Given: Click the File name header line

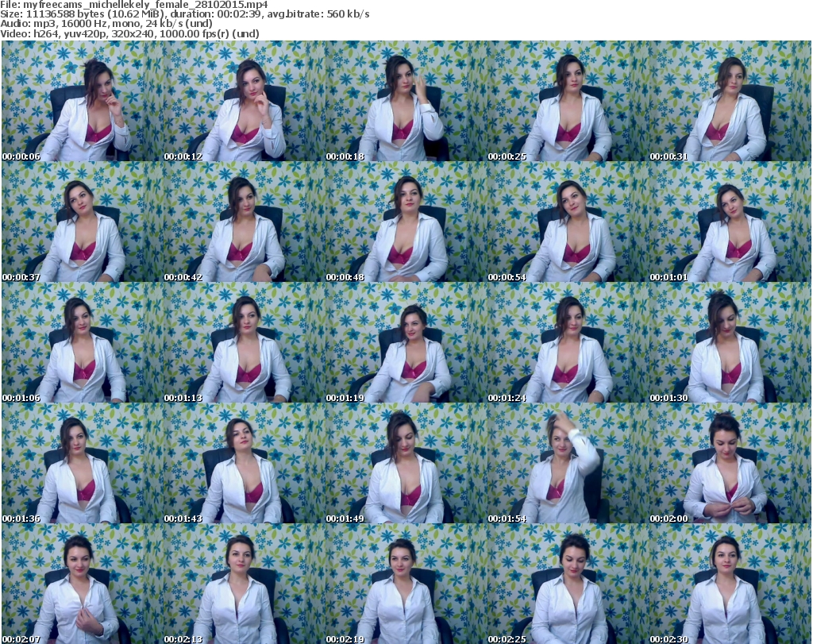Looking at the screenshot, I should coord(133,5).
